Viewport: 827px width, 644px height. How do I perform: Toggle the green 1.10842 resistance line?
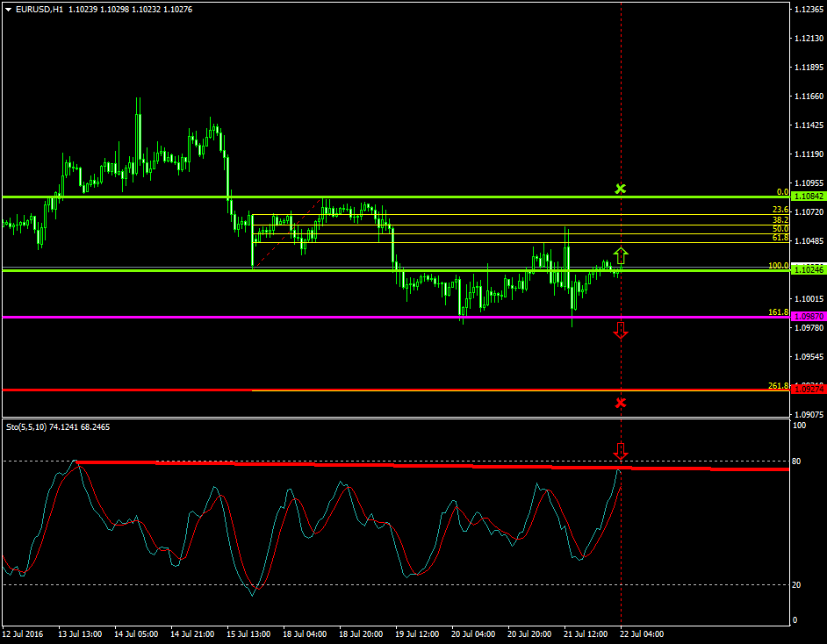(x=351, y=197)
